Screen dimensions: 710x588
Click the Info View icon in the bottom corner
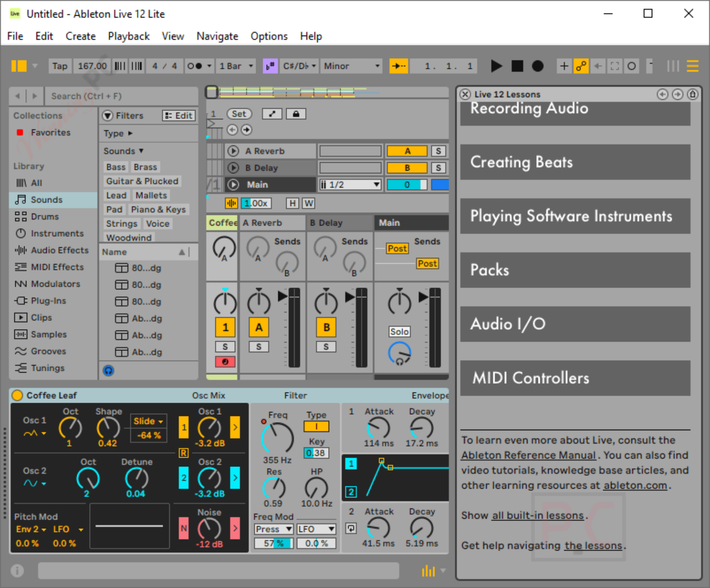pos(17,570)
